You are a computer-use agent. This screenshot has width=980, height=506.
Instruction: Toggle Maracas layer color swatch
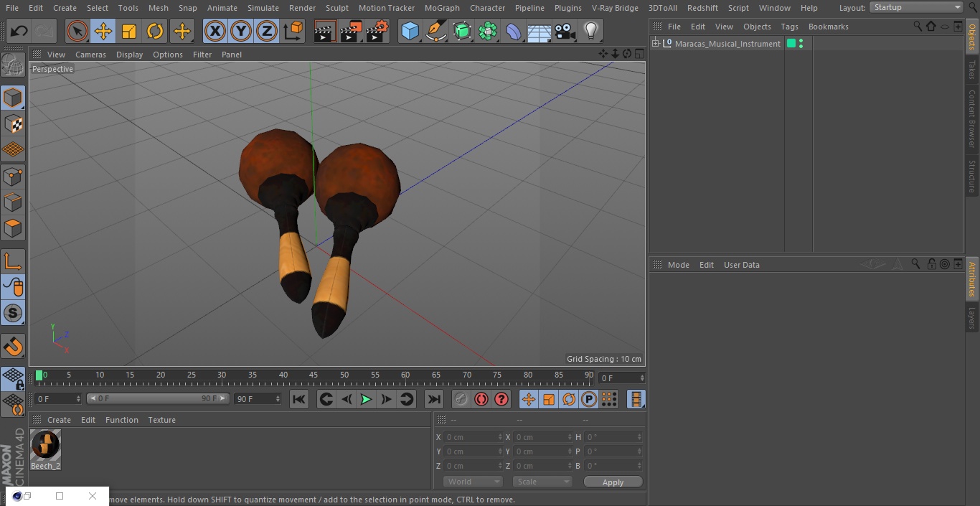(791, 44)
